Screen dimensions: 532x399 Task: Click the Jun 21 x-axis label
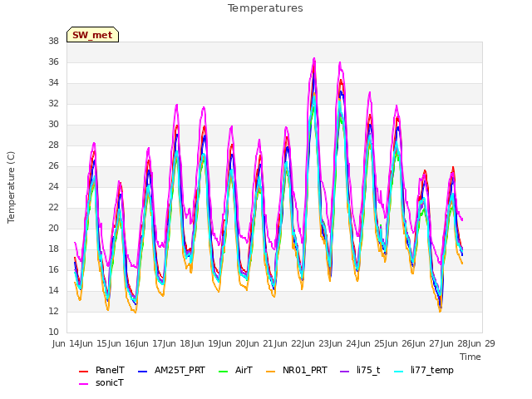click(x=261, y=343)
